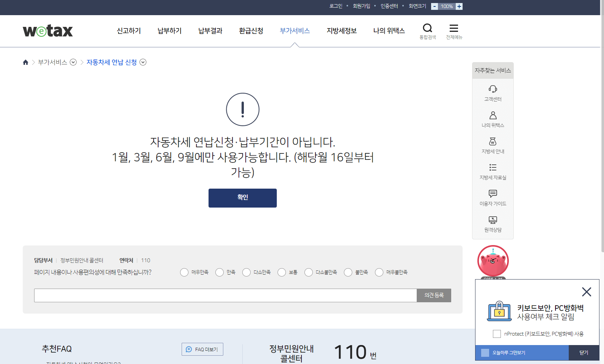Click the 닫기 button in popup
The image size is (604, 364).
(584, 353)
